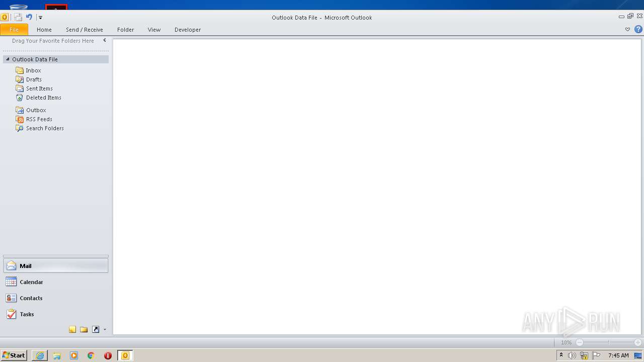Image resolution: width=644 pixels, height=362 pixels.
Task: Click the Undo quick access icon
Action: tap(29, 17)
